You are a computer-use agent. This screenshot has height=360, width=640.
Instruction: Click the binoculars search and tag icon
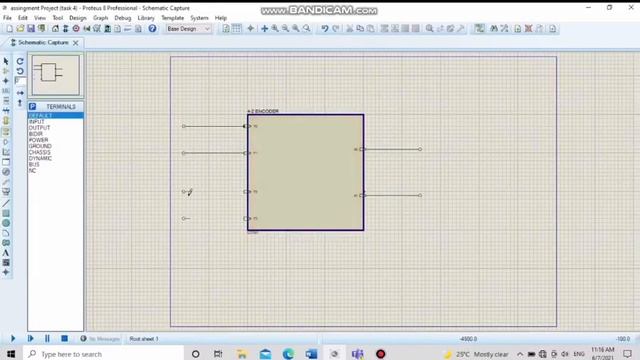(494, 29)
